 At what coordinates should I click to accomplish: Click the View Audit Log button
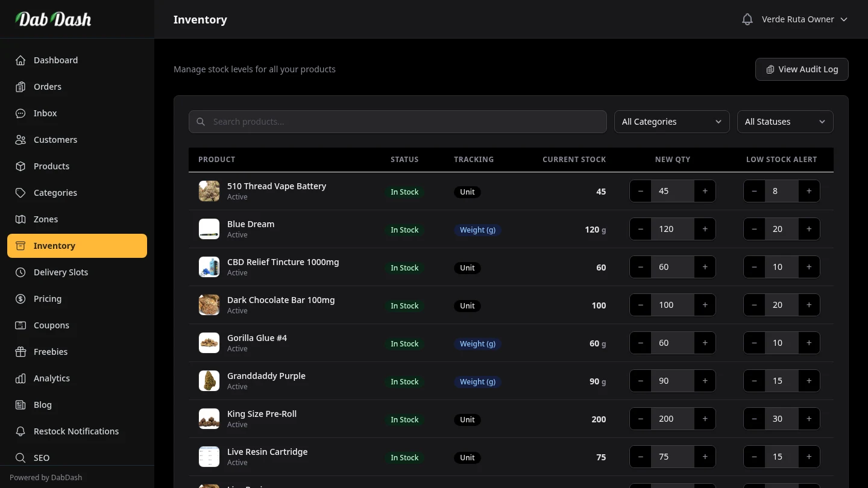[x=802, y=69]
